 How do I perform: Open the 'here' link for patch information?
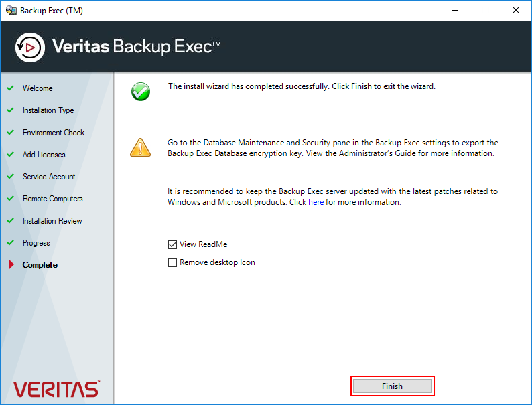[316, 202]
